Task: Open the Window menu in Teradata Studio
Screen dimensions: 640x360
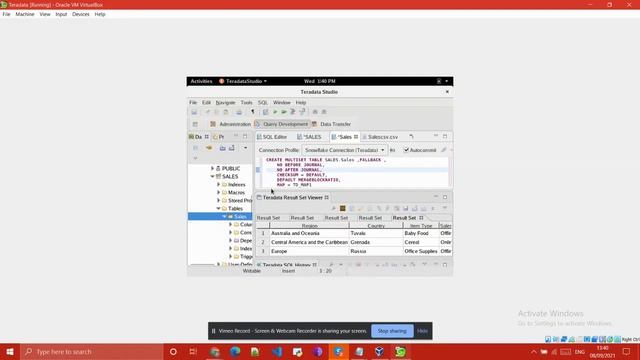Action: pos(282,102)
